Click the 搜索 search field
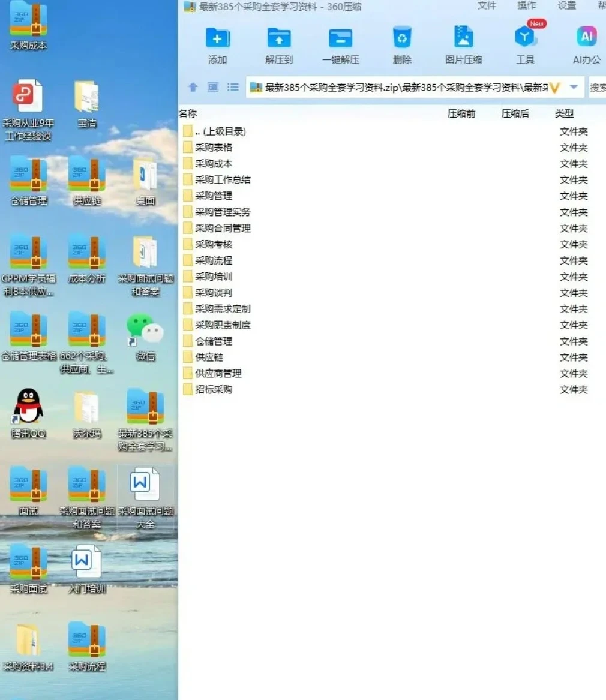 tap(597, 86)
